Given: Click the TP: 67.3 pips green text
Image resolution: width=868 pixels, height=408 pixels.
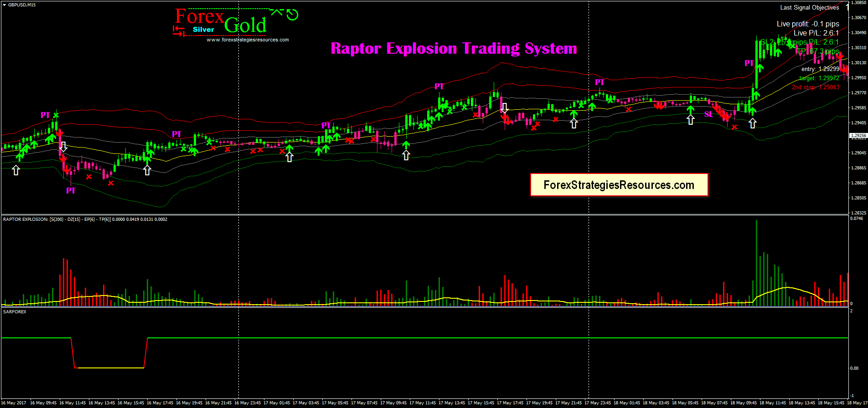Looking at the screenshot, I should pos(817,51).
